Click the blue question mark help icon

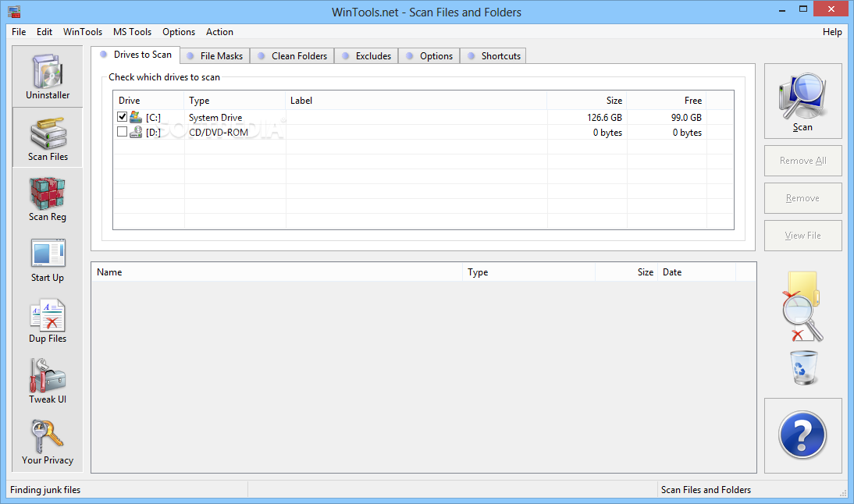(x=802, y=435)
